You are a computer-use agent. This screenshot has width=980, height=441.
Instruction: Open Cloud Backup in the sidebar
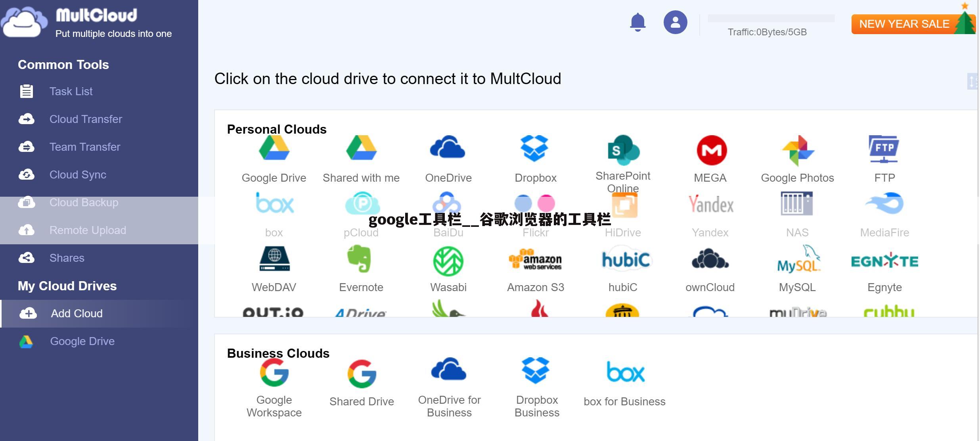coord(84,202)
